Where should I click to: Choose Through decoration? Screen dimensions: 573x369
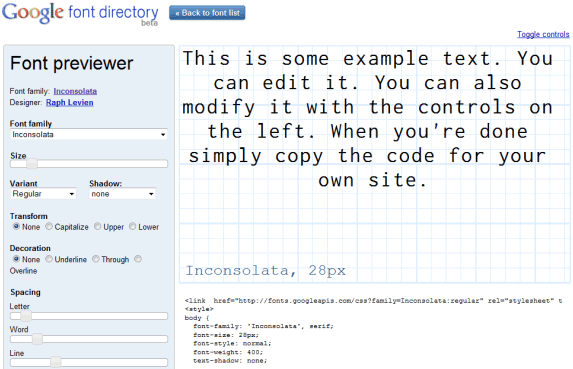pos(96,259)
